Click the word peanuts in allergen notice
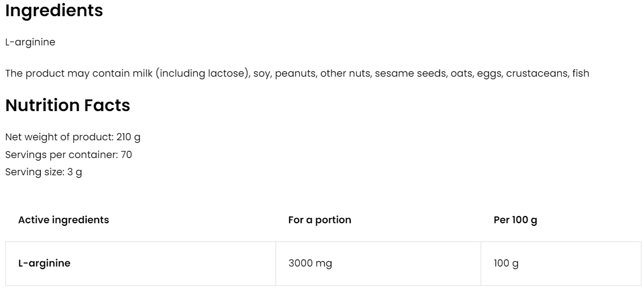Image resolution: width=644 pixels, height=290 pixels. click(x=295, y=74)
